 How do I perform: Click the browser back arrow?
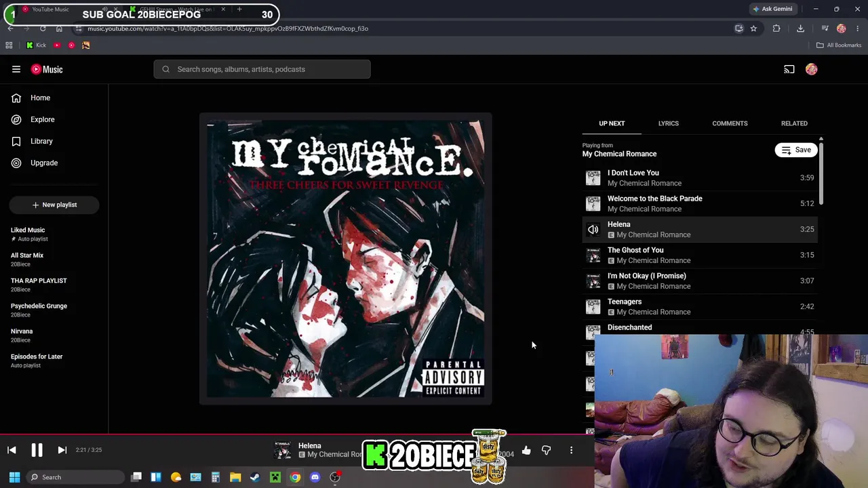[x=10, y=28]
